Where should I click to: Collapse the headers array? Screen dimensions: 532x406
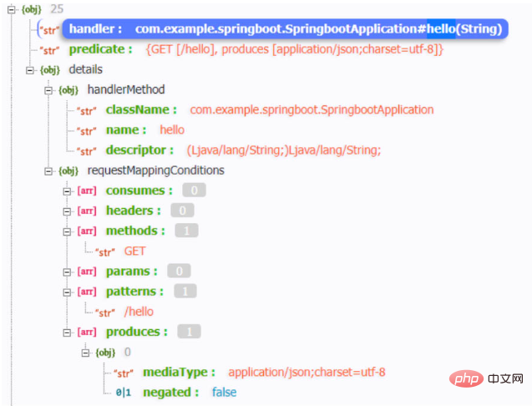67,212
